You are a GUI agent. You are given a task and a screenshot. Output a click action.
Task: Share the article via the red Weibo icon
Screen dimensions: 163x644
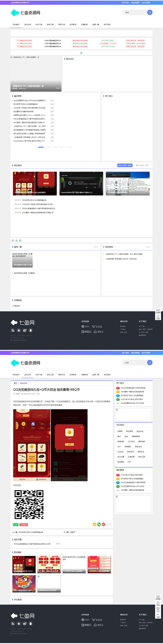coord(103,524)
